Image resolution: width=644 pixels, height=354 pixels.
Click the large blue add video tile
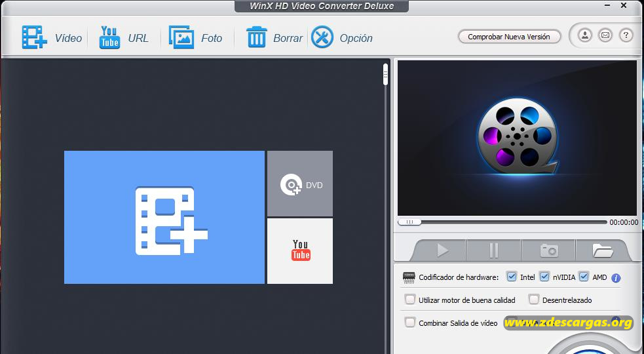tap(164, 217)
